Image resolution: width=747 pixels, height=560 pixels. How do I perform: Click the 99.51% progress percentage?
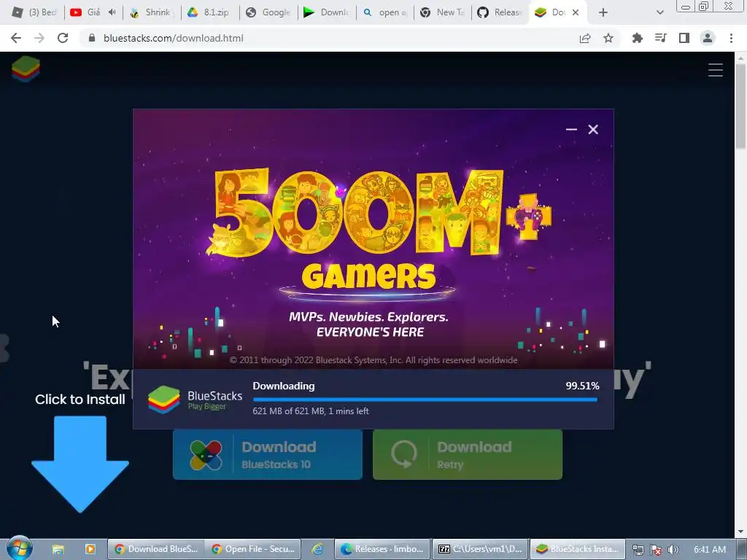(582, 386)
